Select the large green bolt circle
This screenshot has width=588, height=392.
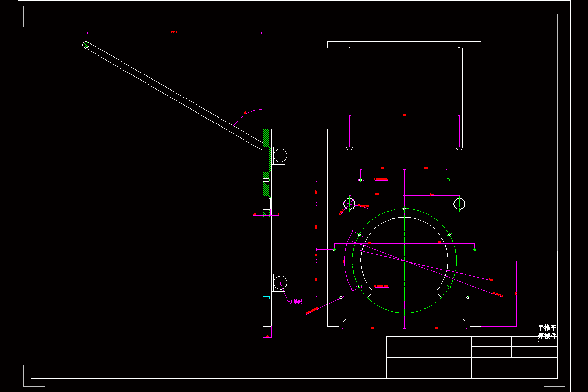click(x=404, y=261)
